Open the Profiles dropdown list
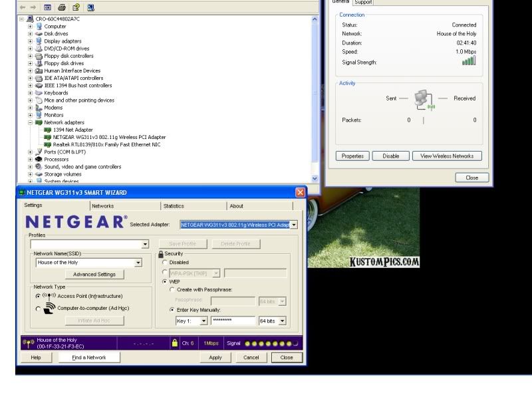The width and height of the screenshot is (532, 399). [145, 244]
